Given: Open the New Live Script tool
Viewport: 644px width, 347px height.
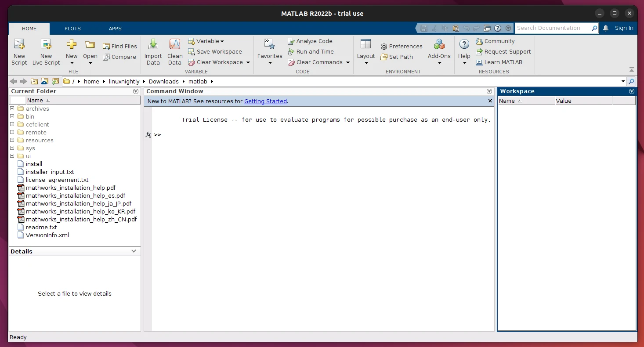Looking at the screenshot, I should pos(46,51).
